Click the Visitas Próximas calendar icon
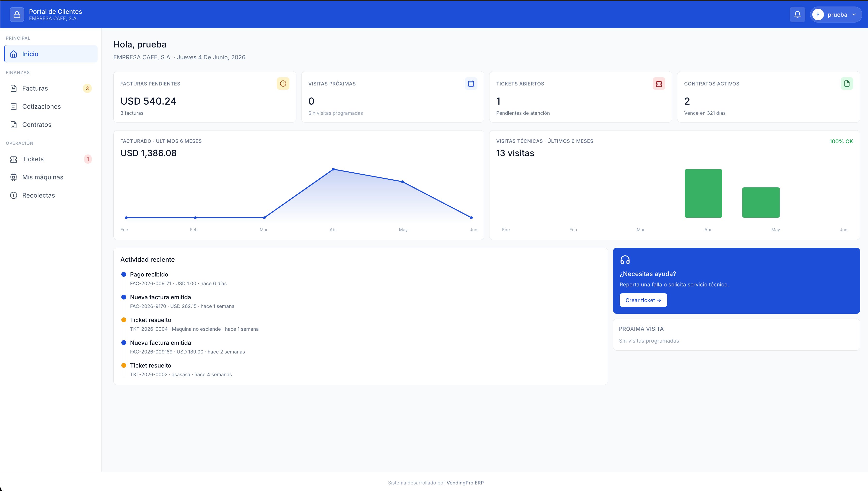 point(471,84)
